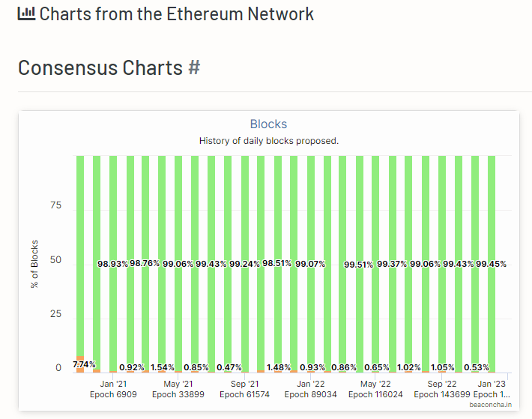Open the Blocks chart title link
Viewport: 532px width, 419px height.
click(x=268, y=124)
